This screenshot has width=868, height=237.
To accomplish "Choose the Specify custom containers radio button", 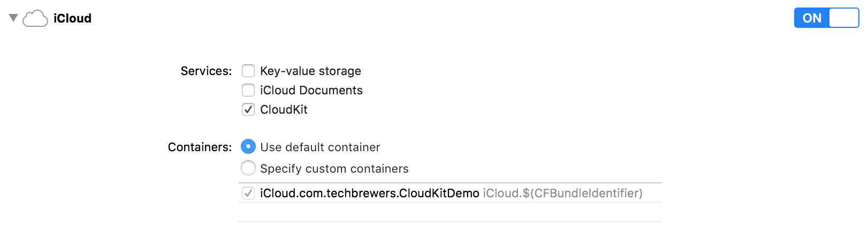I will pyautogui.click(x=248, y=168).
